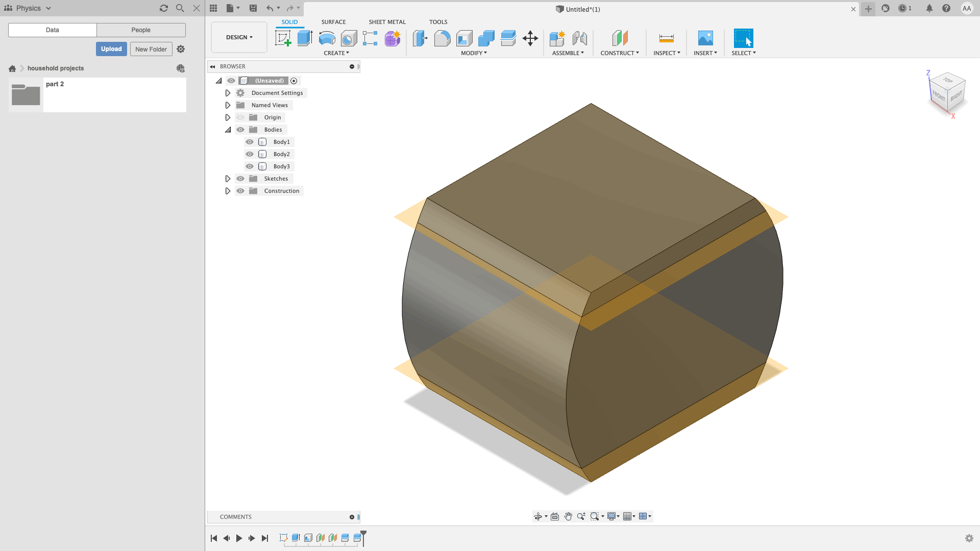Select the Hole tool
This screenshot has width=980, height=551.
349,38
